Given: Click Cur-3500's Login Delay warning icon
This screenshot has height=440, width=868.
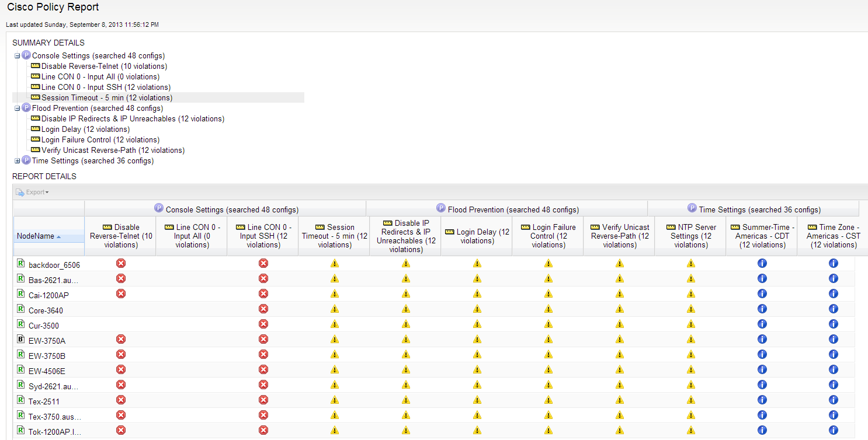Looking at the screenshot, I should pos(477,324).
